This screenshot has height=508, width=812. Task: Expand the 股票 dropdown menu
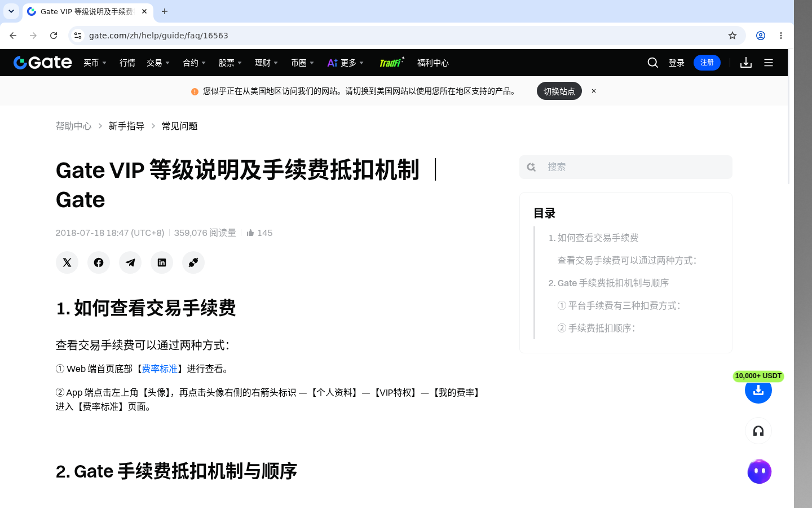click(231, 63)
